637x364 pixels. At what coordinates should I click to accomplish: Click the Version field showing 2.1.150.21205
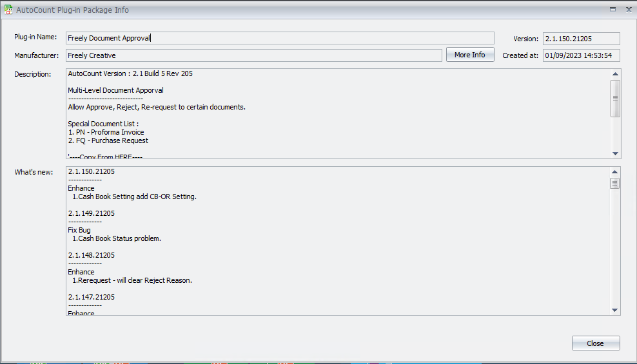tap(582, 39)
